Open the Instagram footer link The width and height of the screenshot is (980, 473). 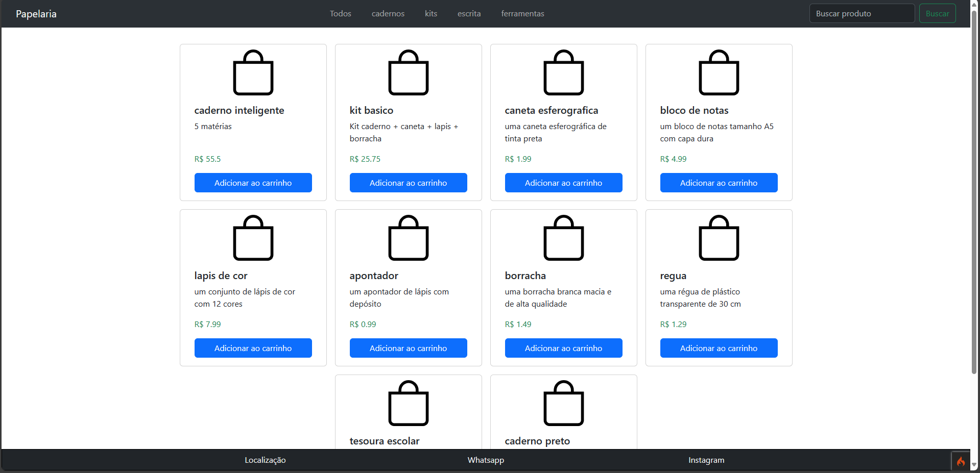[706, 460]
